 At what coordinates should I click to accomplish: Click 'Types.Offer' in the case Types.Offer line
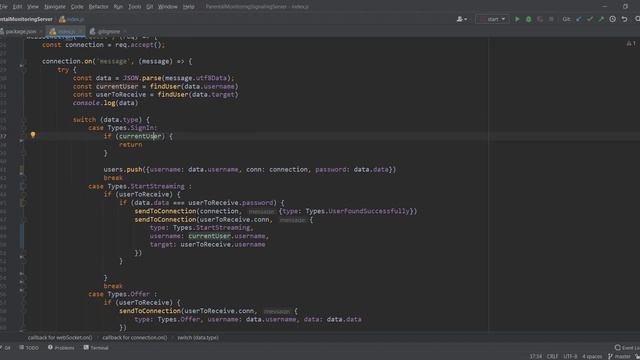click(129, 294)
